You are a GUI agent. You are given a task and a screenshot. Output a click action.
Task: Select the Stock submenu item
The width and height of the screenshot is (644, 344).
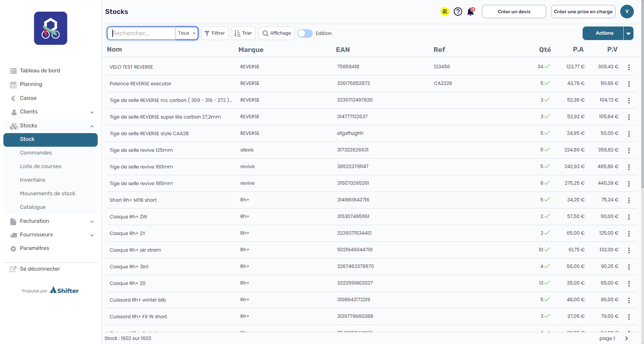(x=51, y=140)
